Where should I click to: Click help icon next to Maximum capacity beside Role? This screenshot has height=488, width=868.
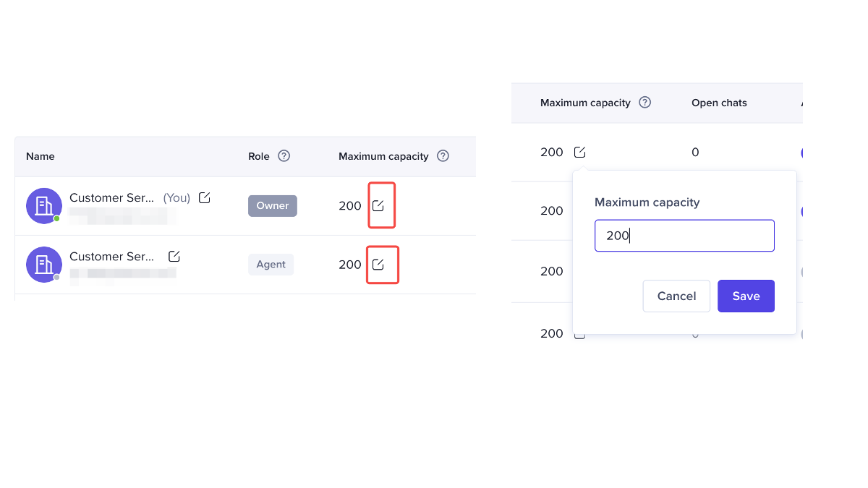click(443, 156)
